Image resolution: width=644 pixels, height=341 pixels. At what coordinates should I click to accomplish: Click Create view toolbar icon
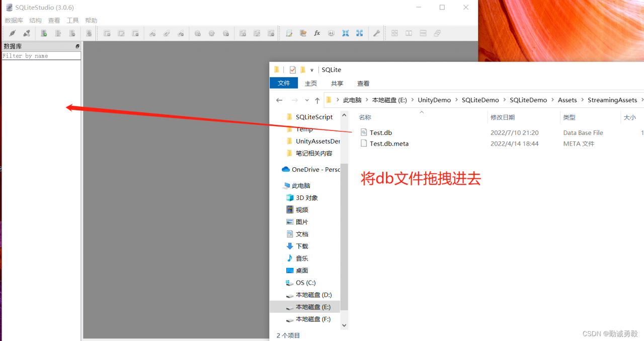tap(243, 33)
